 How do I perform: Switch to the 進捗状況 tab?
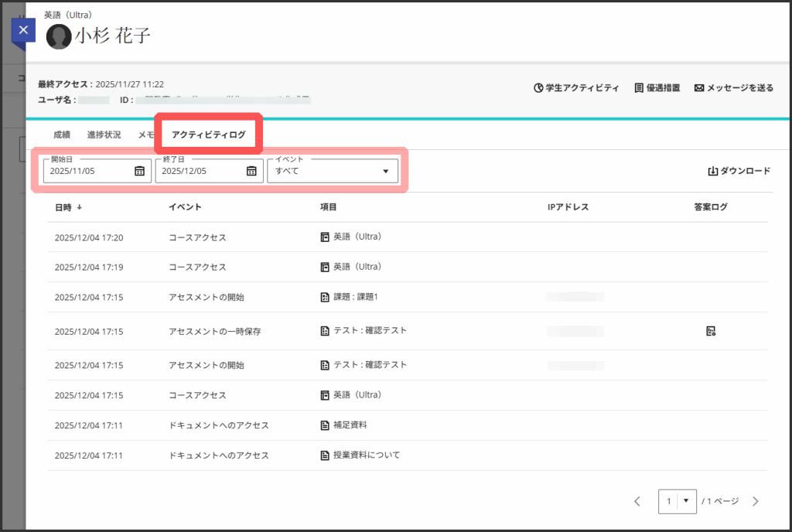[104, 135]
